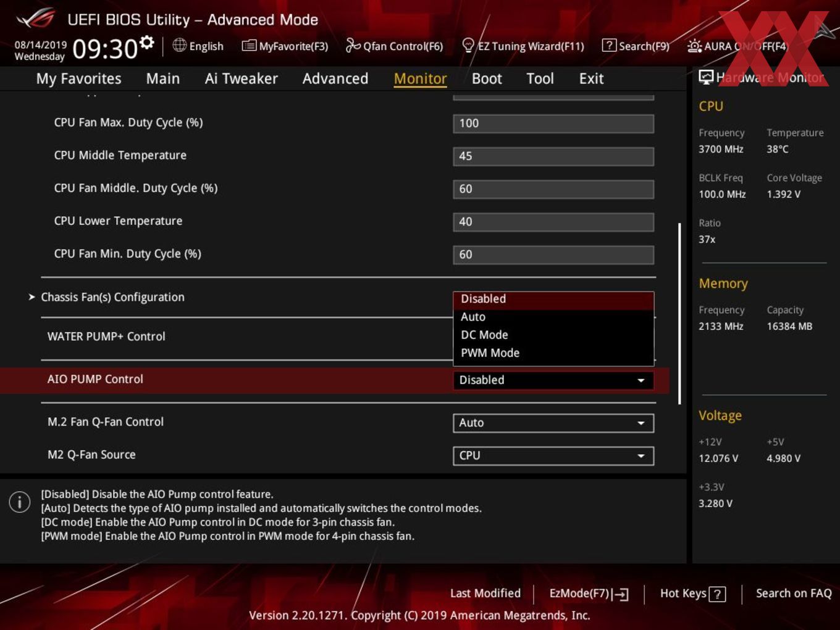840x630 pixels.
Task: Click the settings list scrollbar
Action: (x=679, y=314)
